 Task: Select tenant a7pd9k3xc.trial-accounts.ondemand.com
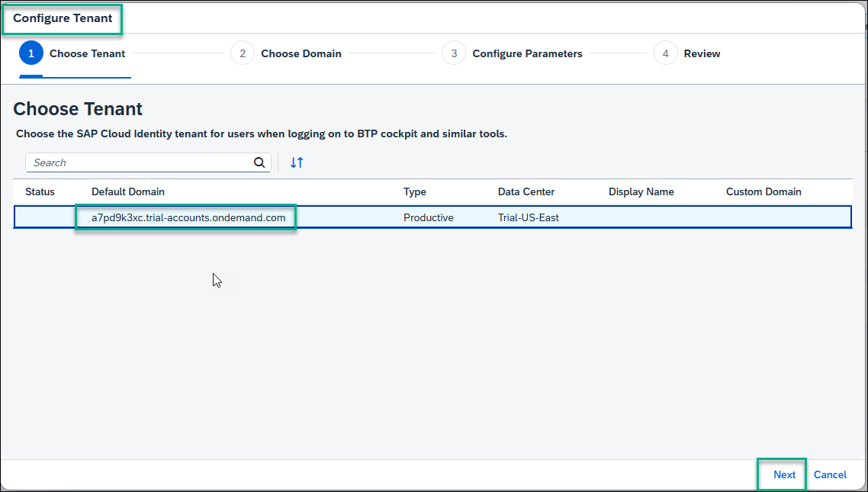pos(188,217)
